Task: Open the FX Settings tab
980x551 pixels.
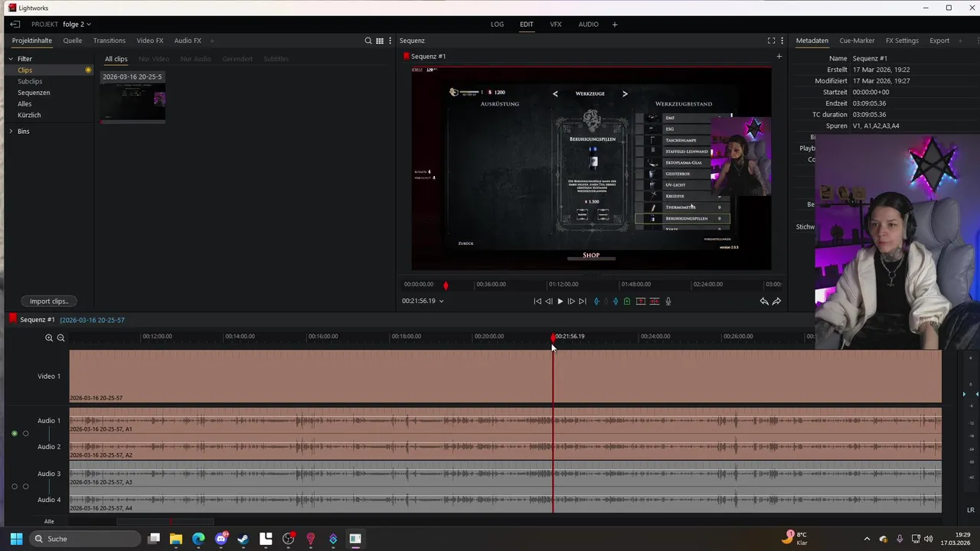Action: pyautogui.click(x=902, y=41)
